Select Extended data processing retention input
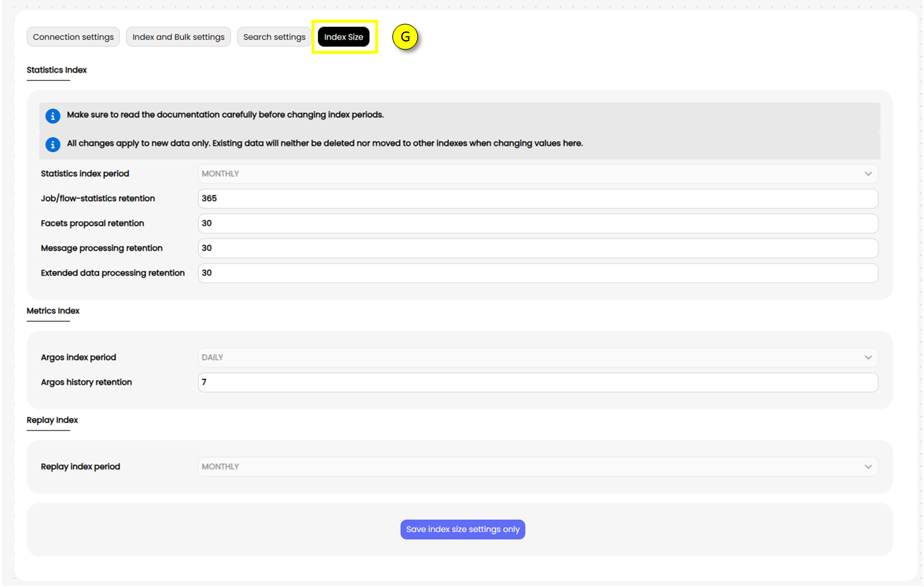This screenshot has height=587, width=924. (538, 273)
